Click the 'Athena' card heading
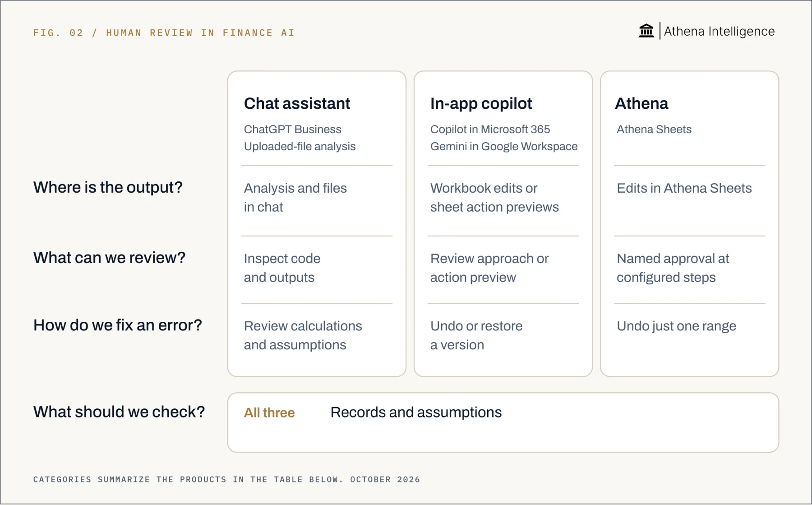Image resolution: width=812 pixels, height=505 pixels. pos(641,103)
